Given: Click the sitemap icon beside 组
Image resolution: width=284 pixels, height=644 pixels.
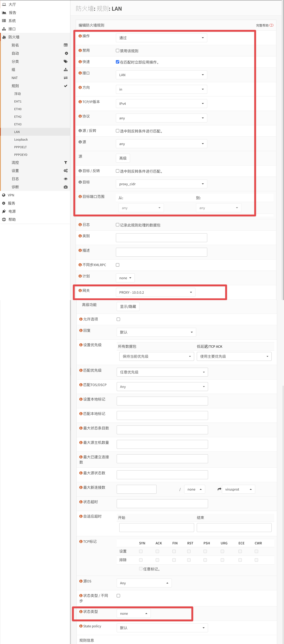Looking at the screenshot, I should pos(66,69).
